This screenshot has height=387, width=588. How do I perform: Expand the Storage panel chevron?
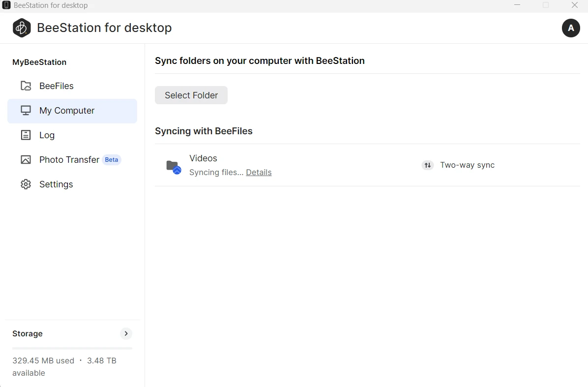pos(126,333)
